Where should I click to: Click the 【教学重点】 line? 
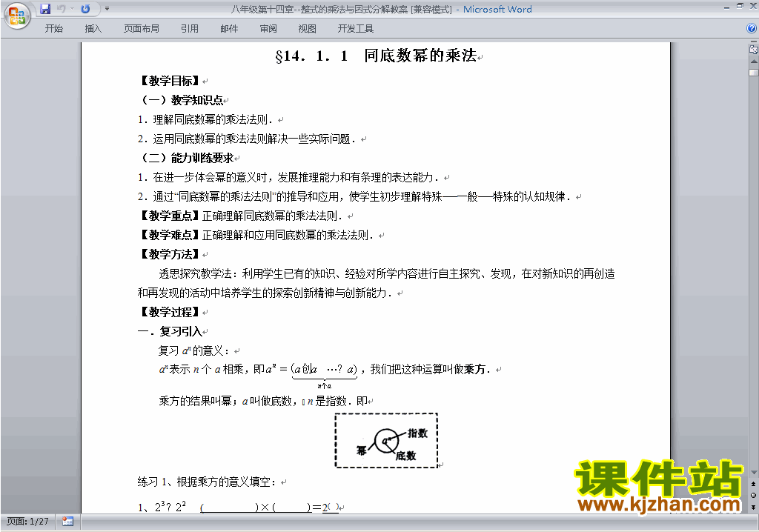coord(240,216)
